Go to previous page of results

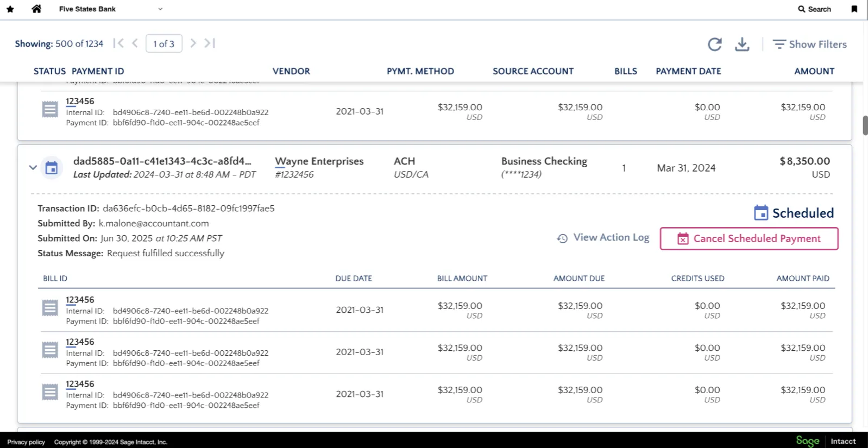tap(135, 43)
